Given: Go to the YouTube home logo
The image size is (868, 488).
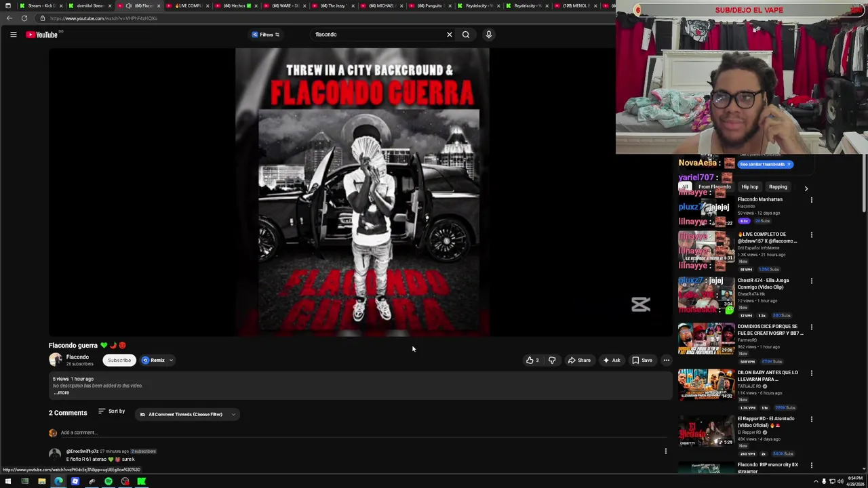Looking at the screenshot, I should coord(43,35).
